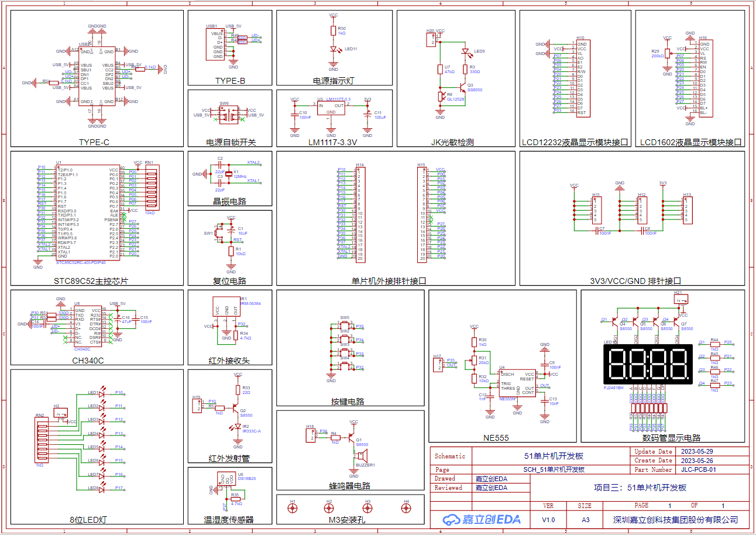Select mounting hole H4

click(406, 509)
